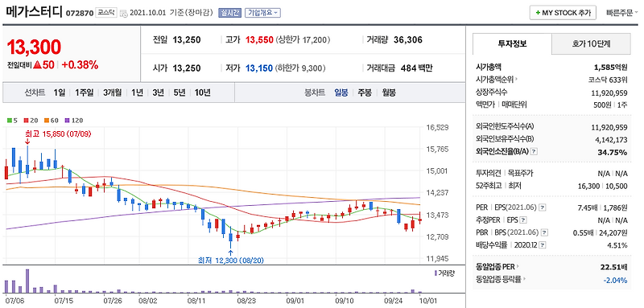This screenshot has height=308, width=644.
Task: Click the help icon next to 배당수익률 2020.12
Action: click(x=543, y=245)
